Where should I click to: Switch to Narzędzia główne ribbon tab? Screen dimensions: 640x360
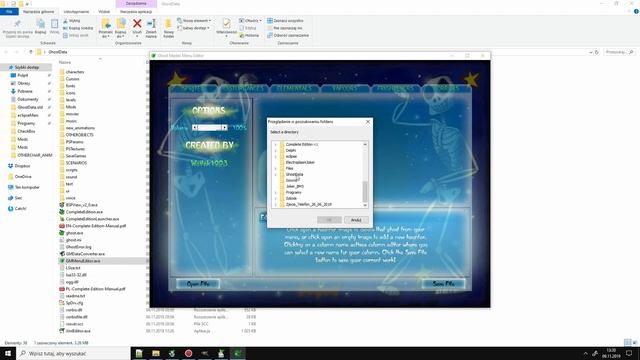point(38,12)
